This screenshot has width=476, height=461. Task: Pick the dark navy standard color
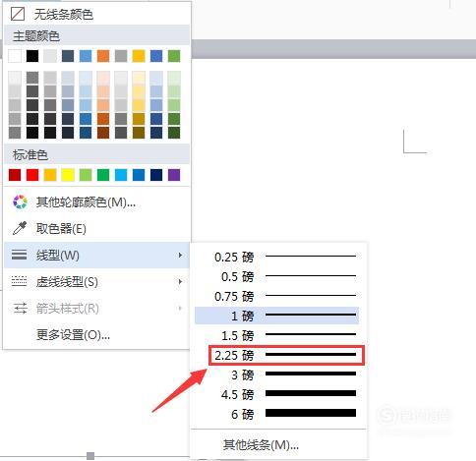click(x=156, y=175)
